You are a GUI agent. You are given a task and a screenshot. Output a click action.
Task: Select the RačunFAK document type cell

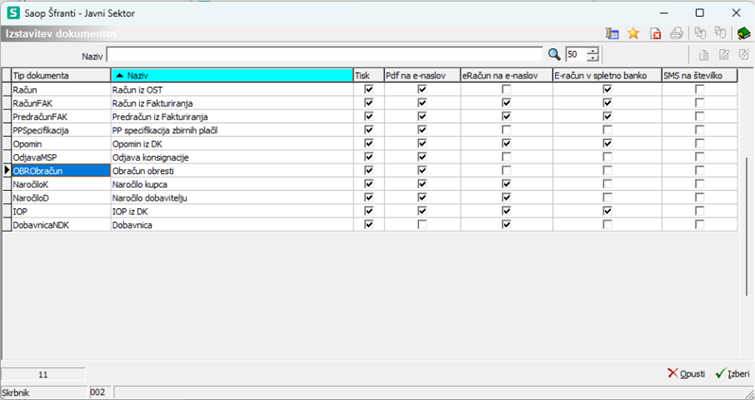[x=61, y=103]
